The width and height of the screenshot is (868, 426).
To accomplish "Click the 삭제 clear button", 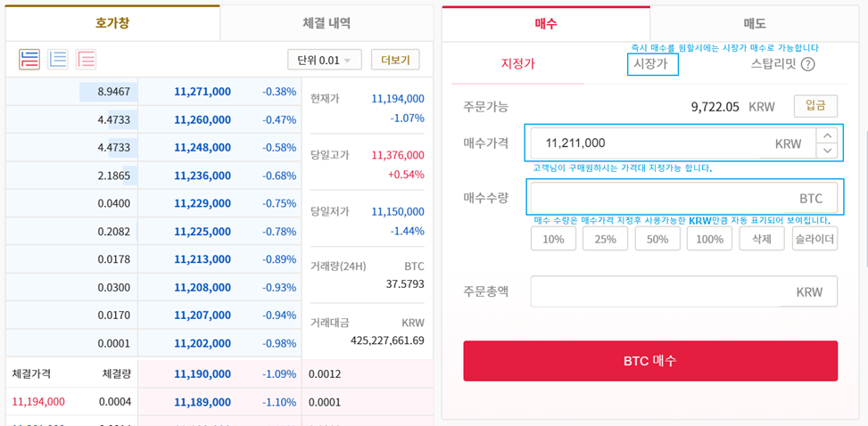I will (762, 239).
